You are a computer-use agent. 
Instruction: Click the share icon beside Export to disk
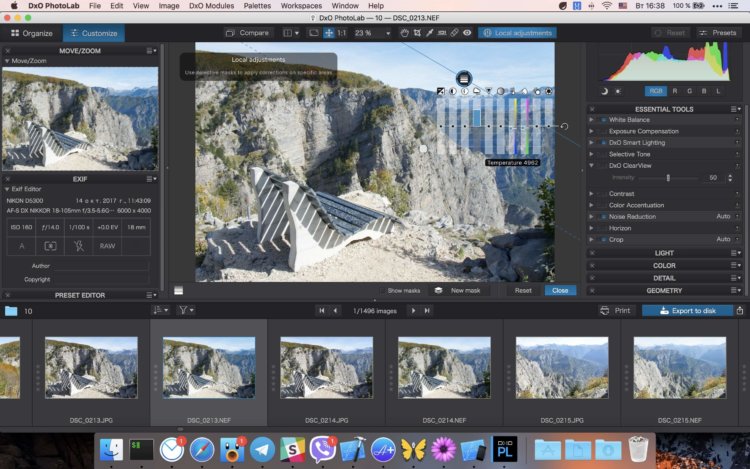pyautogui.click(x=740, y=310)
